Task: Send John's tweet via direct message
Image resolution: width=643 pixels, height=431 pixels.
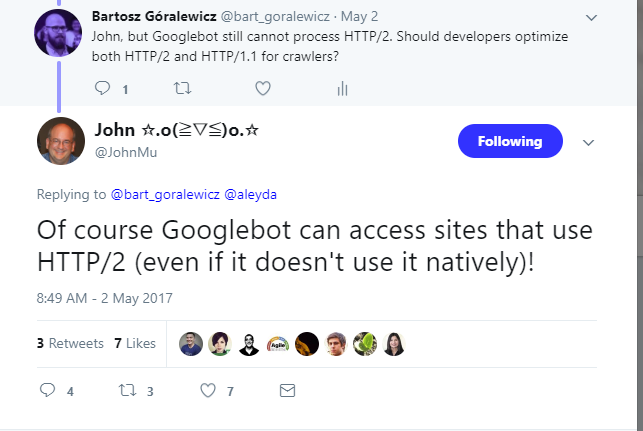Action: 287,390
